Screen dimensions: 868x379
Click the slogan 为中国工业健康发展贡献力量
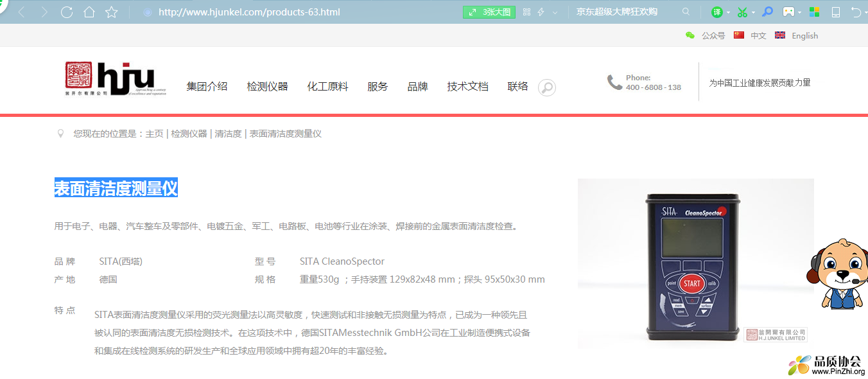(x=759, y=83)
